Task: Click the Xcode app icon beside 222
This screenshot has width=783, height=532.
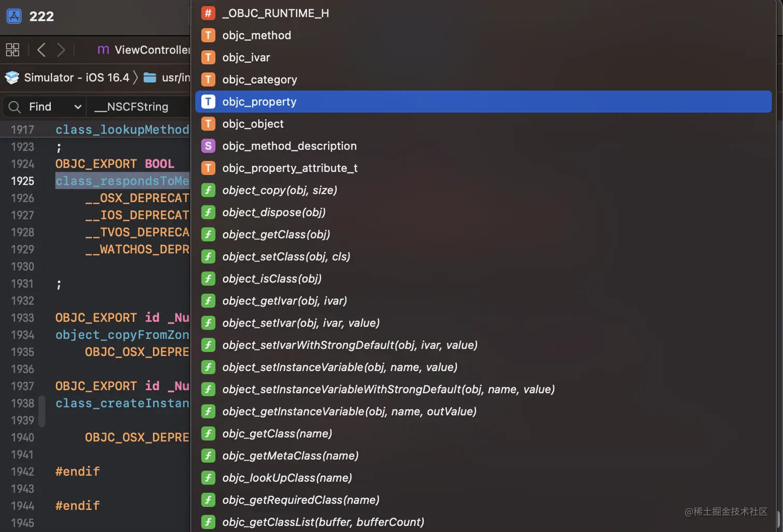Action: click(14, 16)
